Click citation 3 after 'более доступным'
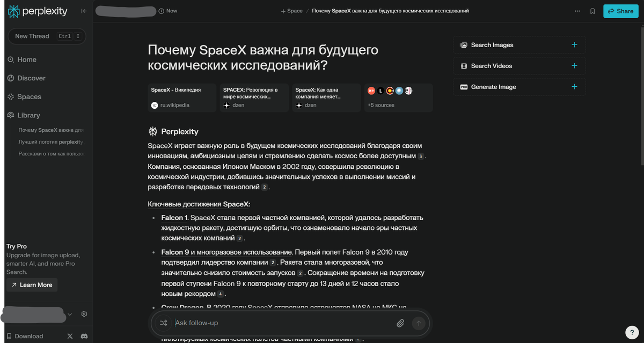 click(x=421, y=156)
